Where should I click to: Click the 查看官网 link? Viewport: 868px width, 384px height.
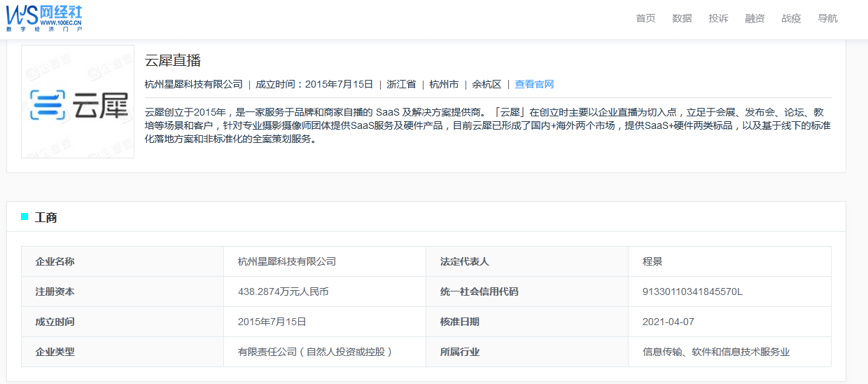point(534,84)
